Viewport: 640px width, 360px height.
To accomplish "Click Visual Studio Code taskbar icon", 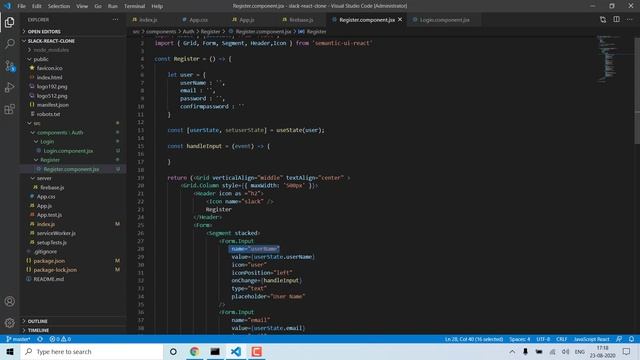I will pyautogui.click(x=236, y=351).
